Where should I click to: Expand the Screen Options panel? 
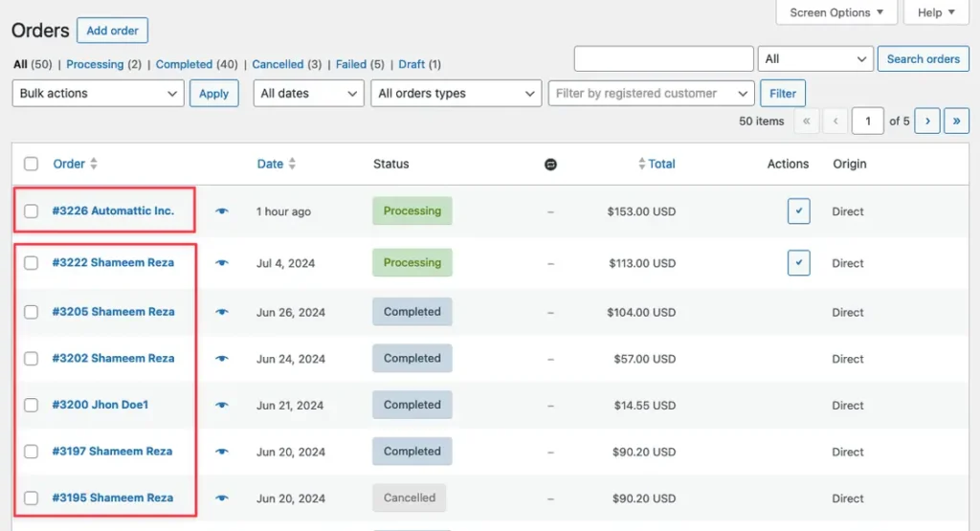(836, 12)
